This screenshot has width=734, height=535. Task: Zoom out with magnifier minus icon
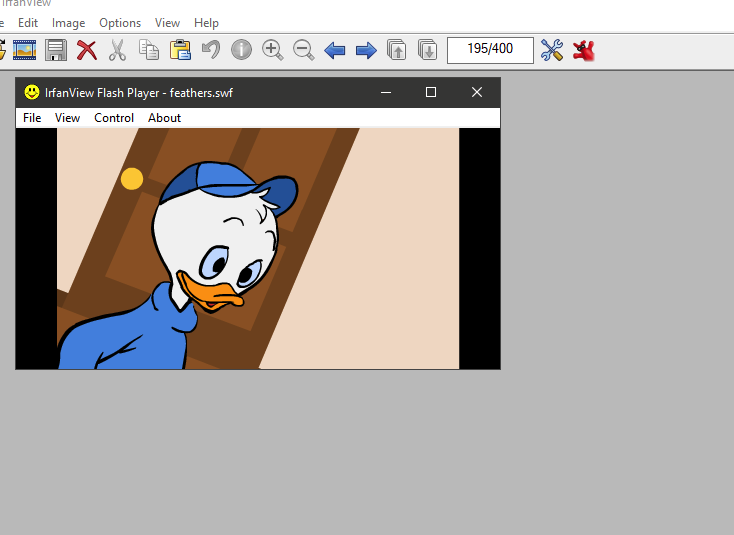click(303, 50)
